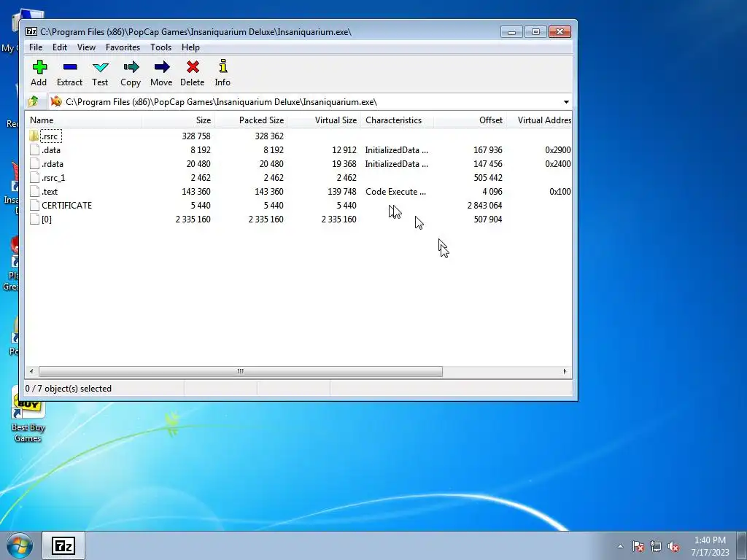Open the 7-Zip taskbar button
This screenshot has height=560, width=747.
(63, 545)
